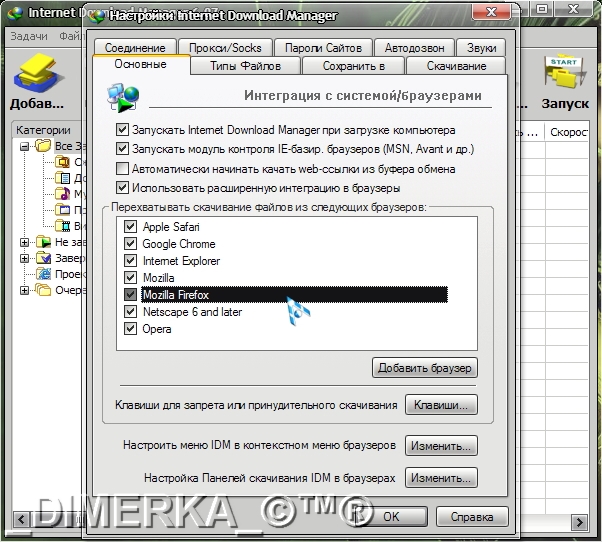Uncheck the Google Chrome browser checkbox

click(130, 244)
